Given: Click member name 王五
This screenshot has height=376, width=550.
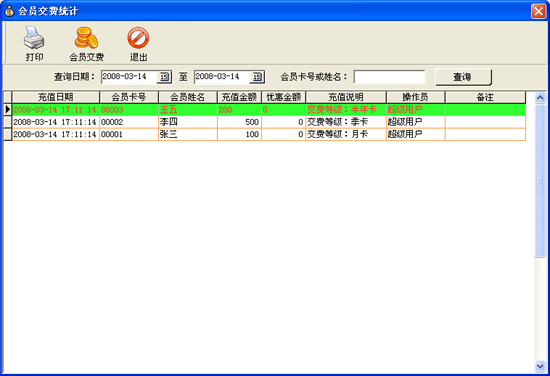Looking at the screenshot, I should [x=169, y=110].
